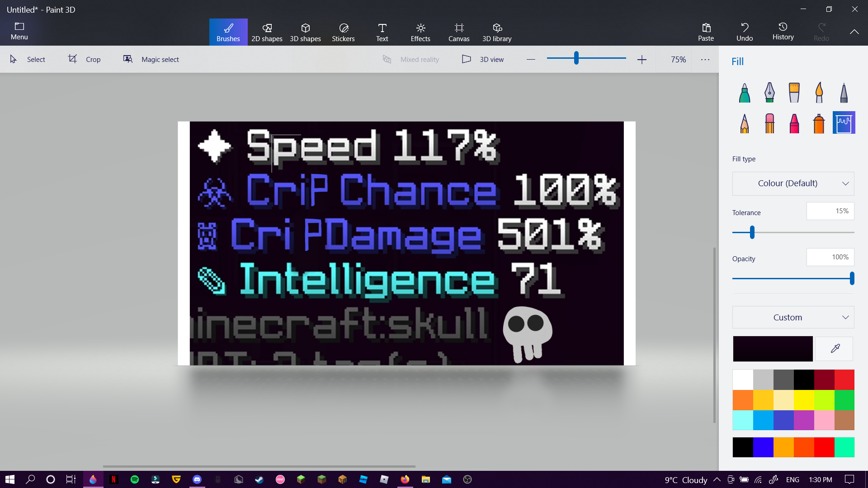Zoom in with the plus icon

pos(642,59)
